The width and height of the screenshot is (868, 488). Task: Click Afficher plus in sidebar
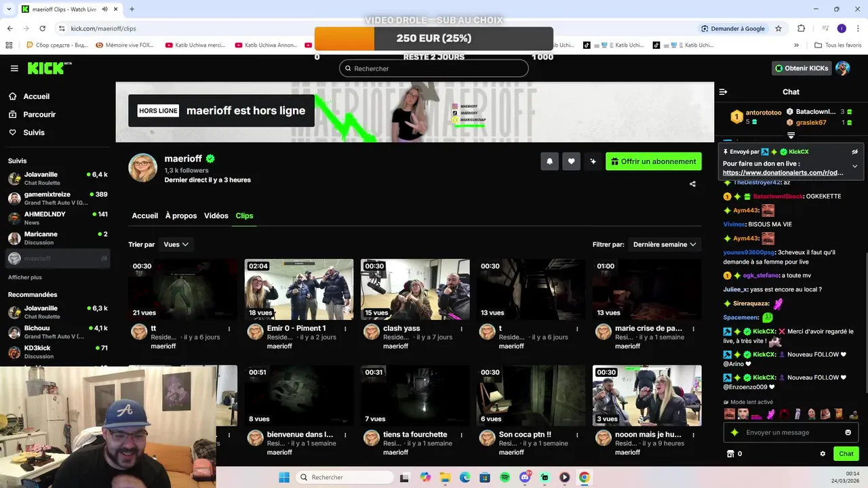tap(25, 277)
